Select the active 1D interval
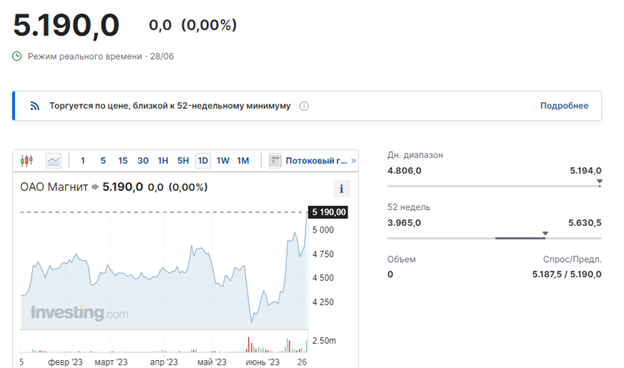 pos(203,161)
